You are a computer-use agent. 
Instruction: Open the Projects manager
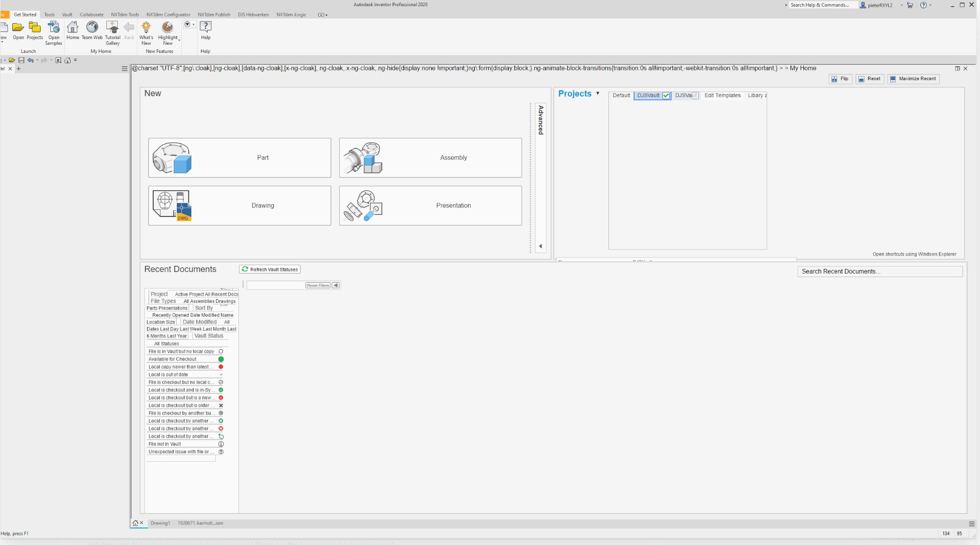(x=34, y=31)
